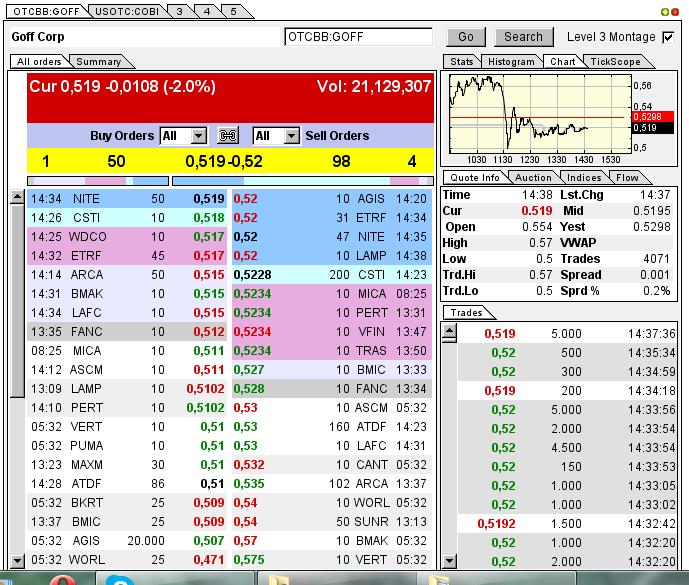Open Opera browser in taskbar
689x585 pixels.
[65, 580]
